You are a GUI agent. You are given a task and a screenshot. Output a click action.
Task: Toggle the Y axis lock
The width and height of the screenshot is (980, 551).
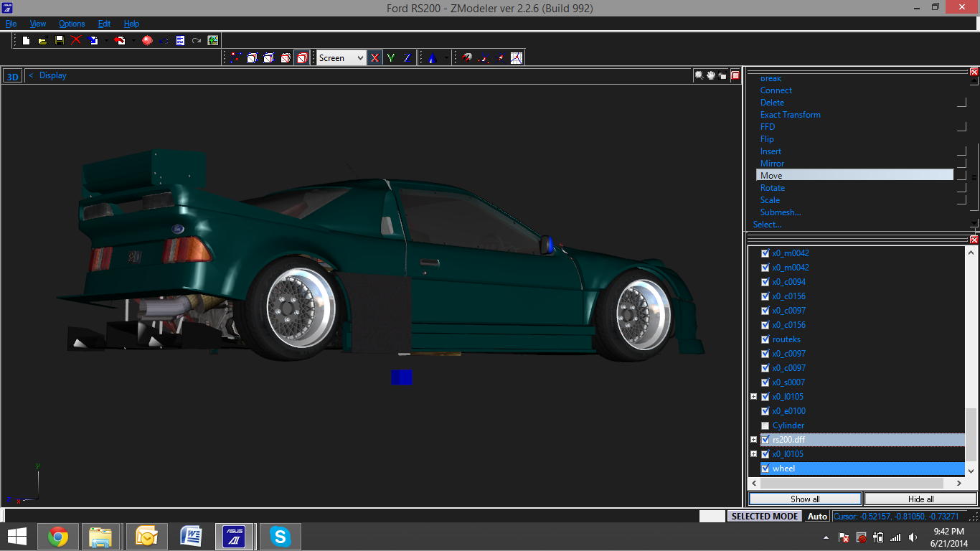click(391, 57)
